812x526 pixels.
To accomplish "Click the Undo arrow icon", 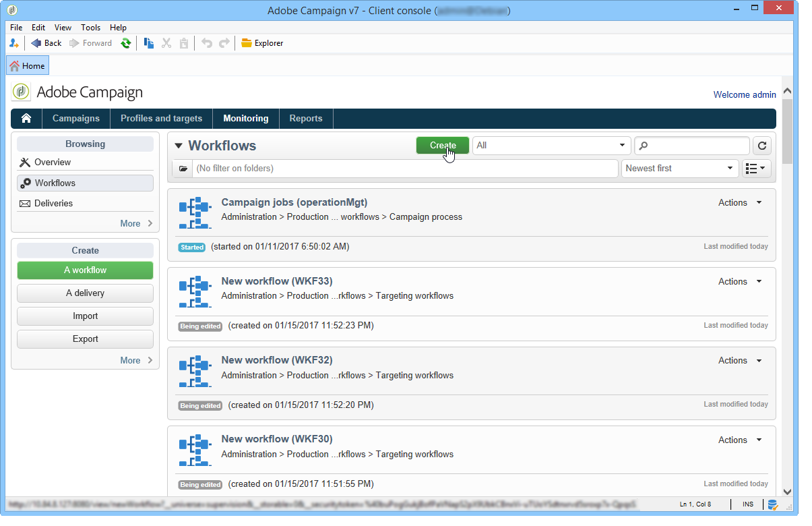I will coord(207,43).
